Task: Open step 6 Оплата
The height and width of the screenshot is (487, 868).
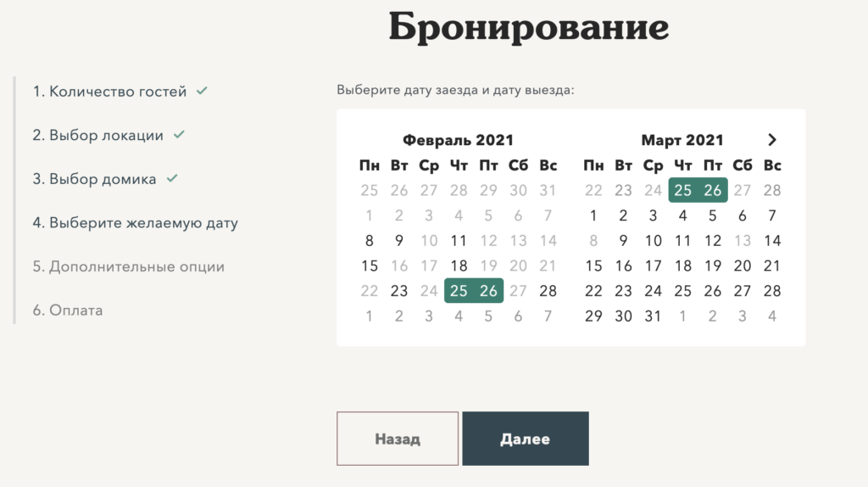Action: point(68,311)
